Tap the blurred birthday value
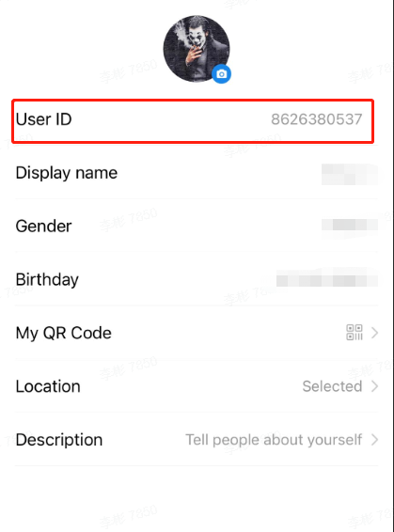 (327, 280)
